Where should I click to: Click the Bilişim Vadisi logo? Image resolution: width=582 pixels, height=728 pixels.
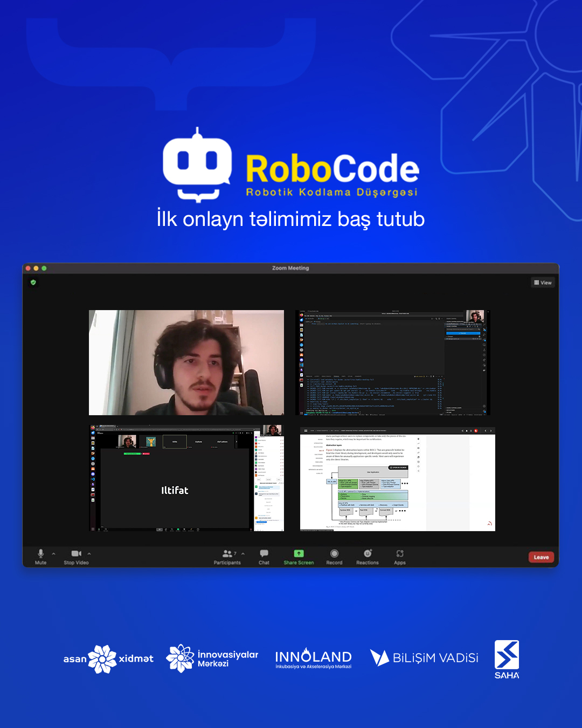[424, 658]
